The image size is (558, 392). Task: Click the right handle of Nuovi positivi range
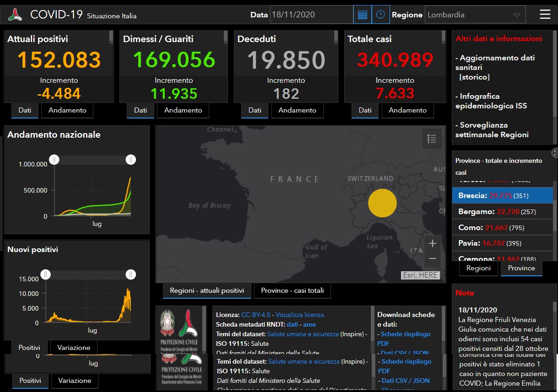(131, 274)
